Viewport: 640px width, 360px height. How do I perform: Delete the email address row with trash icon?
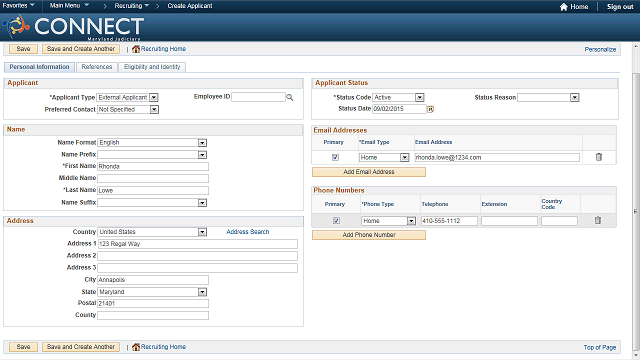[599, 157]
